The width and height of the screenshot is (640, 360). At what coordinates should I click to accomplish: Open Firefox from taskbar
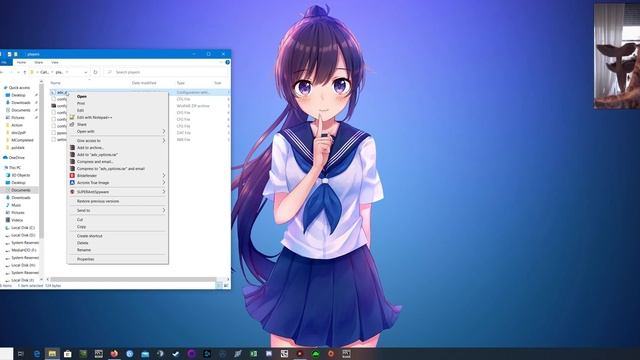pyautogui.click(x=114, y=354)
